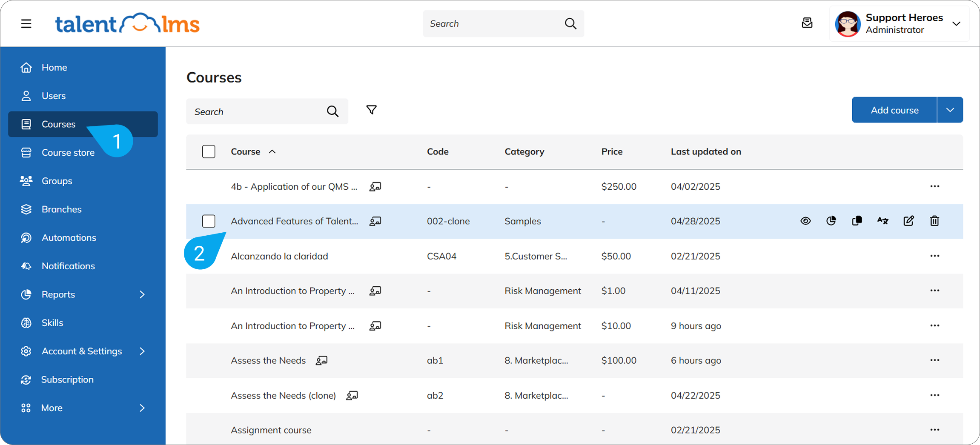The height and width of the screenshot is (445, 980).
Task: Expand Account & Settings submenu chevron
Action: [x=142, y=351]
